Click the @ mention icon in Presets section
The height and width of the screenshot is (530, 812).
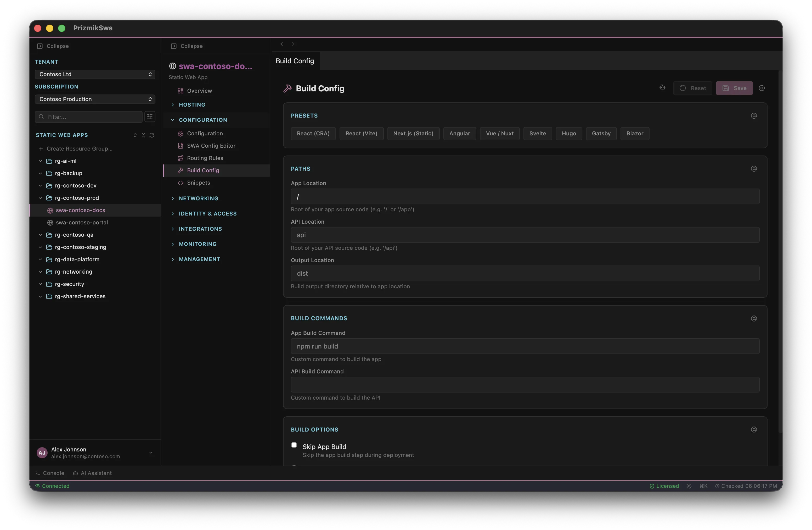coord(754,116)
